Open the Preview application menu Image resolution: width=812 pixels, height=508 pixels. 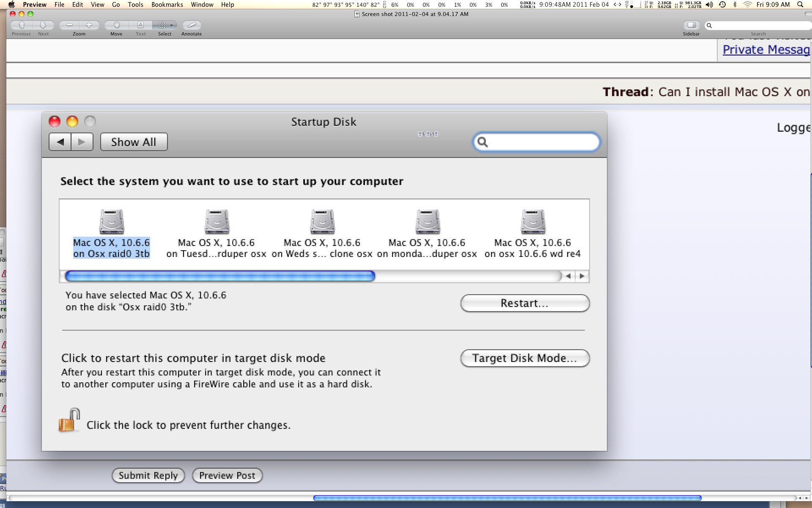[35, 5]
